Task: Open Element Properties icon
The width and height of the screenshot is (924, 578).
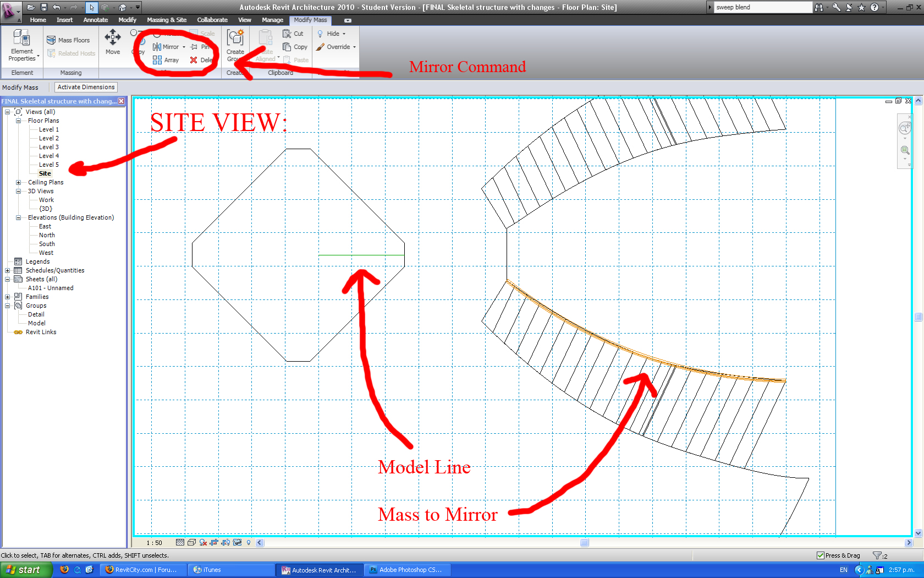Action: [x=22, y=39]
